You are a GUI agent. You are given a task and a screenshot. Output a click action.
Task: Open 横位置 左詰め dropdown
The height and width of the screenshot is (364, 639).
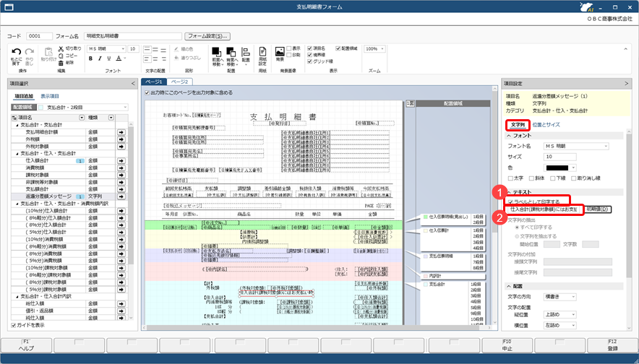point(573,325)
